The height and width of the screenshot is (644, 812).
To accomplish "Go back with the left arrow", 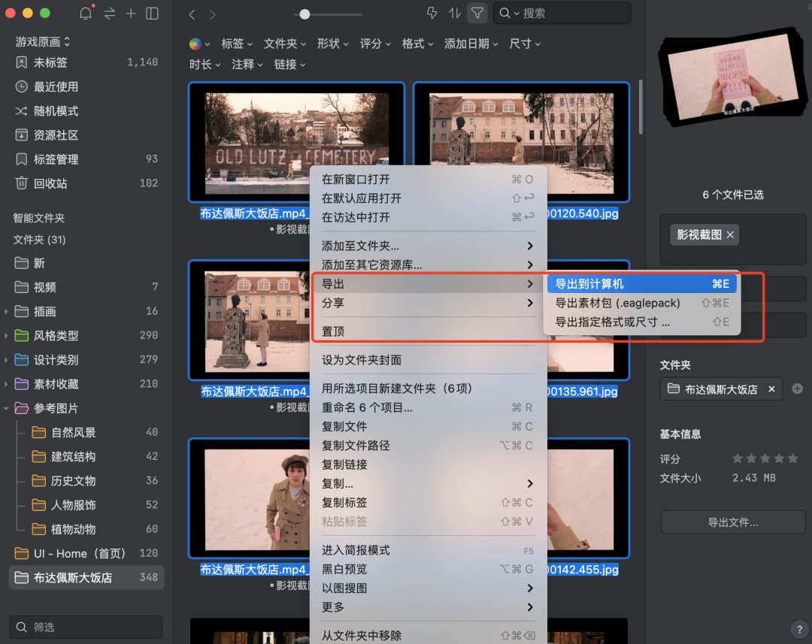I will tap(192, 14).
